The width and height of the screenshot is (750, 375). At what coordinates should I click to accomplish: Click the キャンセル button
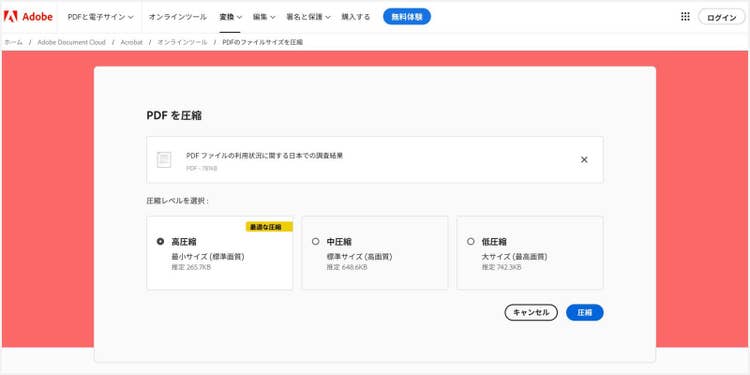tap(531, 312)
